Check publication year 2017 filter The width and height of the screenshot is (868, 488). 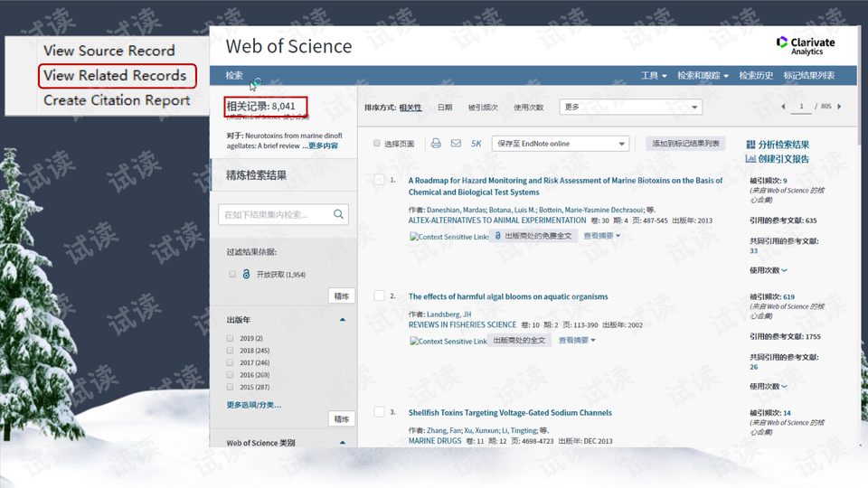(x=230, y=362)
